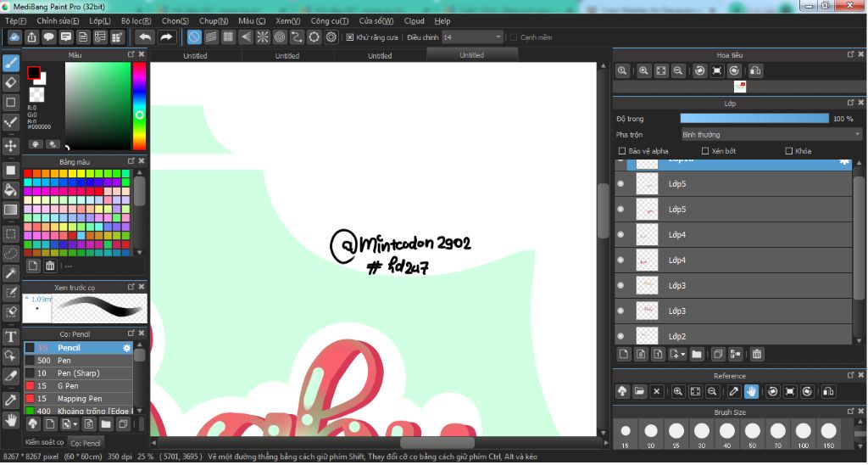
Task: Open the Tệp menu
Action: [15, 21]
